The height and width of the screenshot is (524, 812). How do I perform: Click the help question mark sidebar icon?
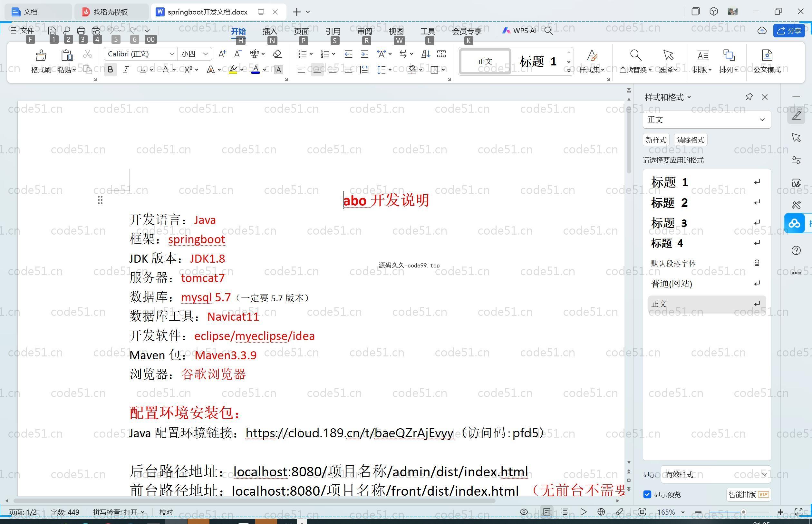[x=796, y=250]
